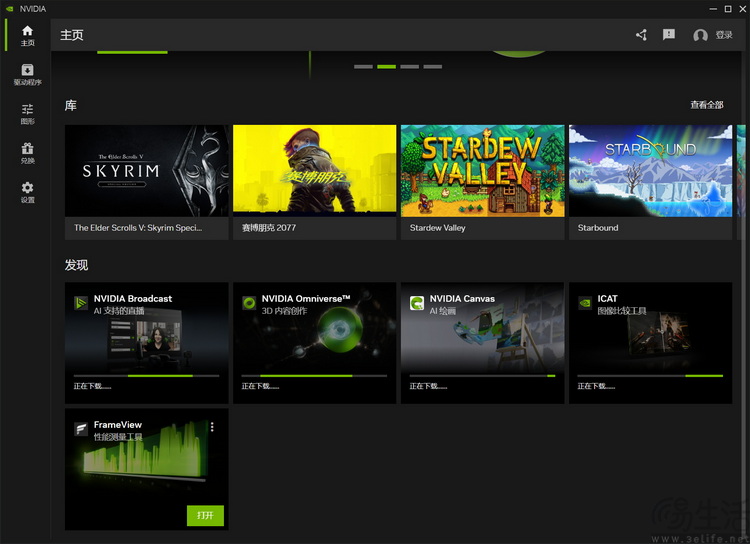Viewport: 750px width, 544px height.
Task: Click the 'NVIDIA Canvas' card title
Action: 462,299
